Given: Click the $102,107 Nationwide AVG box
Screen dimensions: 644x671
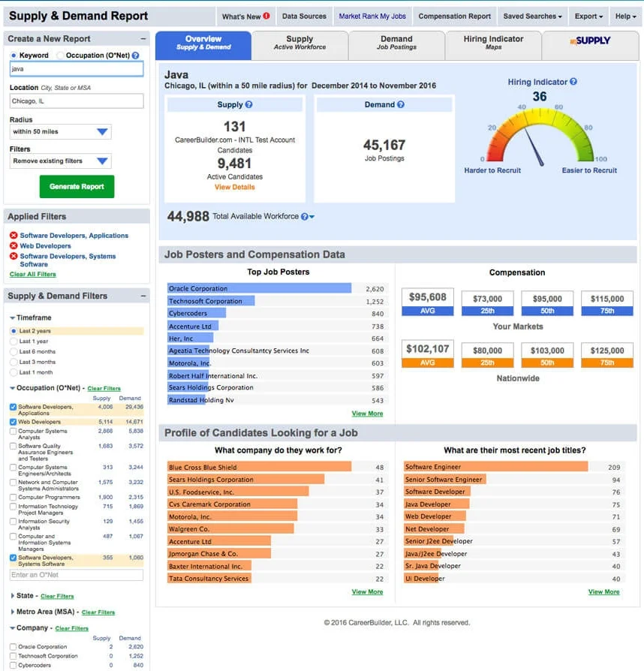Looking at the screenshot, I should pos(428,354).
